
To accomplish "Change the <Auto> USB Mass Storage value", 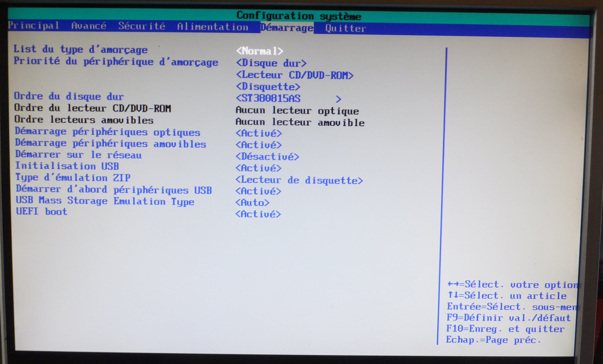I will [x=252, y=203].
